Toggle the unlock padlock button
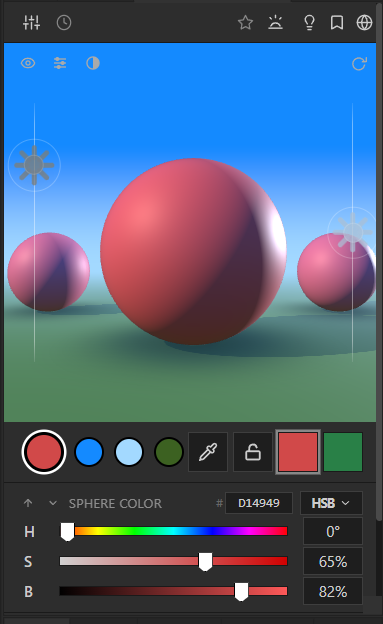This screenshot has height=624, width=383. click(253, 452)
